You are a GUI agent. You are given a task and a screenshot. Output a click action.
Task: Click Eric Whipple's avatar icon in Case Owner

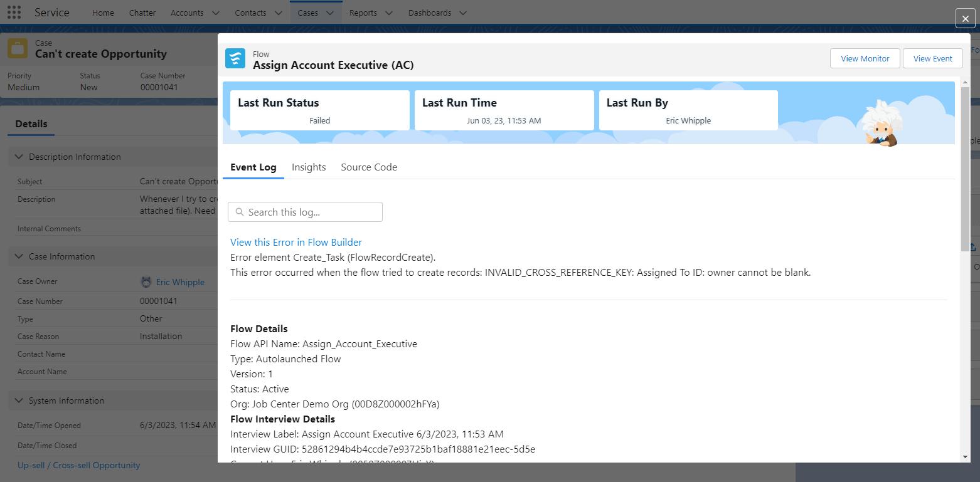(x=146, y=282)
